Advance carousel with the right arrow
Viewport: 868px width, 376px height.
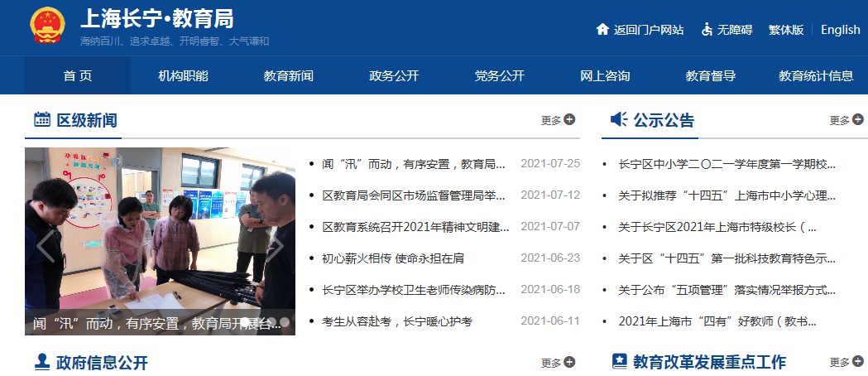(x=276, y=245)
